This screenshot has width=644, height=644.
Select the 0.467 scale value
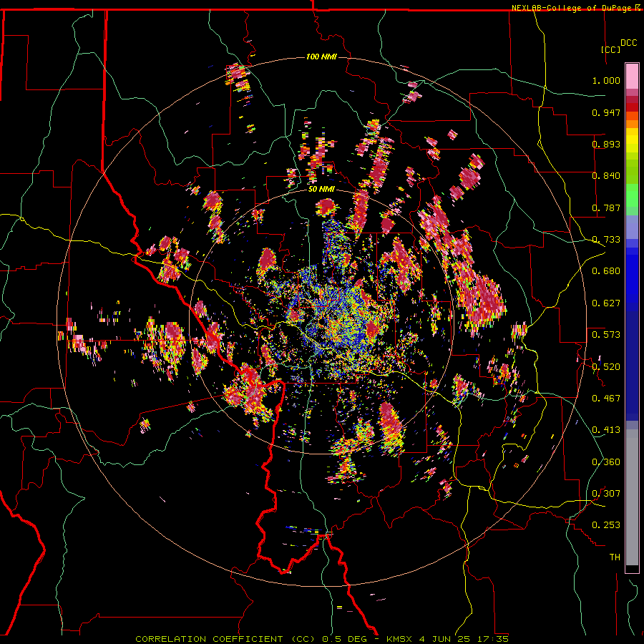(606, 399)
